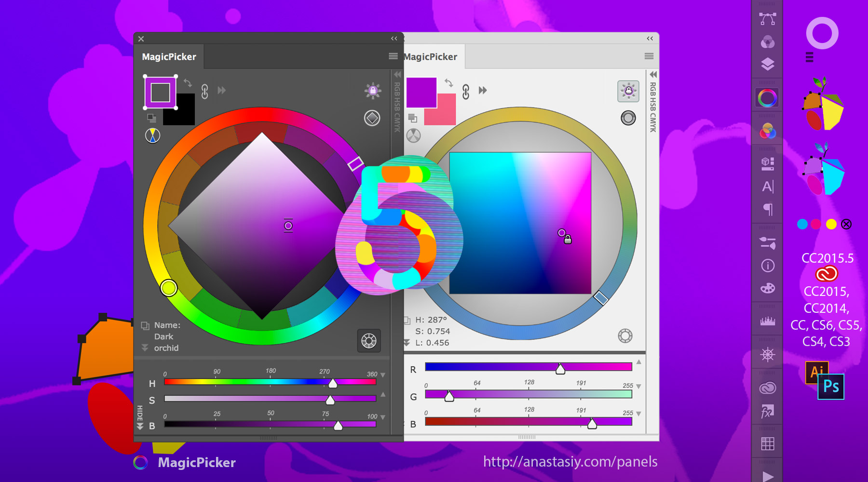Viewport: 868px width, 482px height.
Task: Collapse the RGB HSB CMYK strip in light panel
Action: click(653, 75)
